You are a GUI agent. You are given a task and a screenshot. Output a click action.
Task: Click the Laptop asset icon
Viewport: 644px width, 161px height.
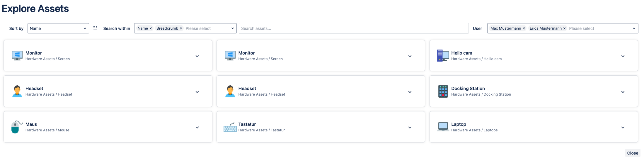(x=443, y=127)
